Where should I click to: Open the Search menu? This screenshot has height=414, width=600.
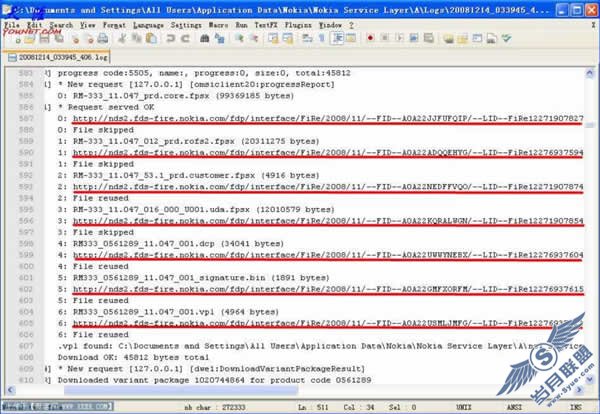pyautogui.click(x=61, y=25)
